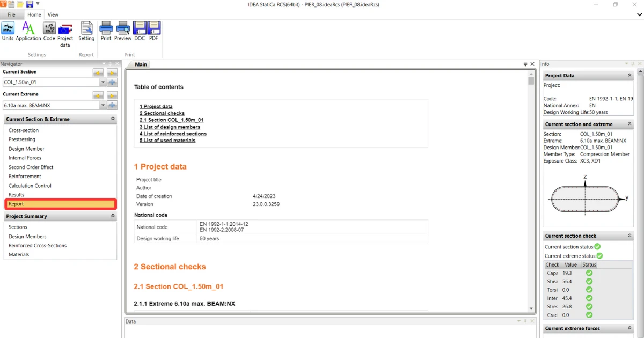Open Design Members in Project Summary
The image size is (644, 338).
pos(27,237)
